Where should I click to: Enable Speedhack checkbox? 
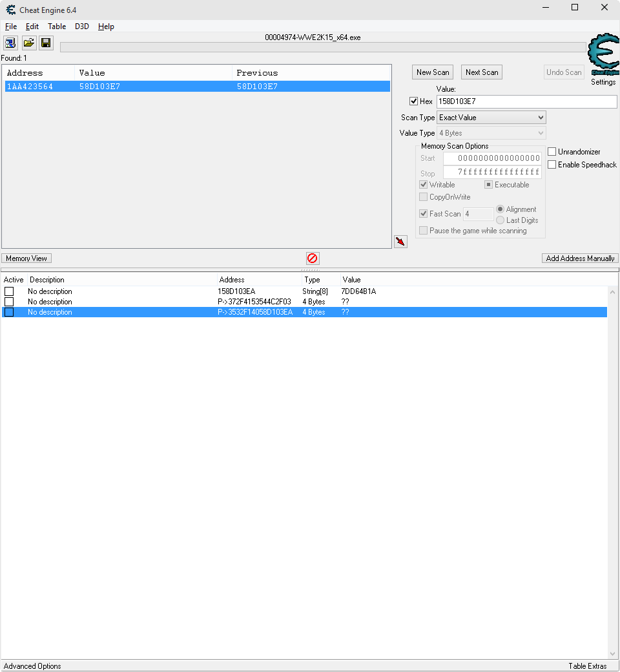point(552,165)
